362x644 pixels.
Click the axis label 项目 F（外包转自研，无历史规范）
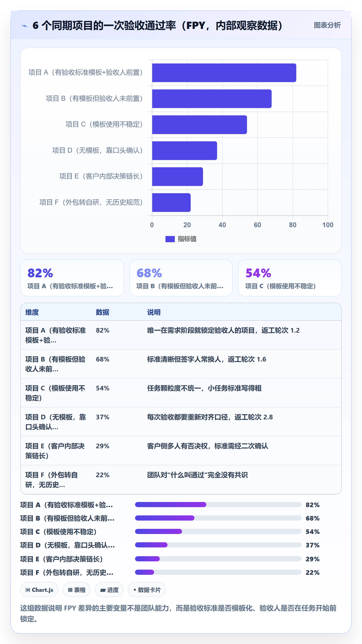coord(91,202)
